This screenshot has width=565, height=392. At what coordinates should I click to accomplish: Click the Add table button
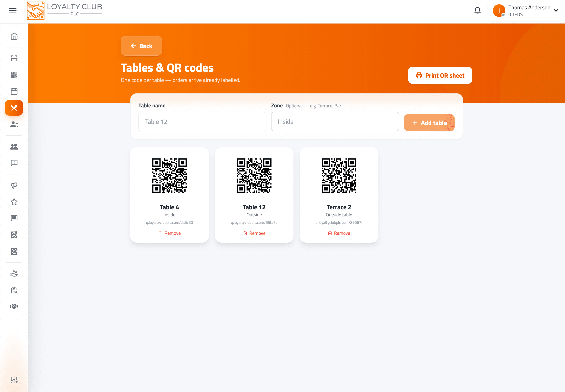point(429,123)
